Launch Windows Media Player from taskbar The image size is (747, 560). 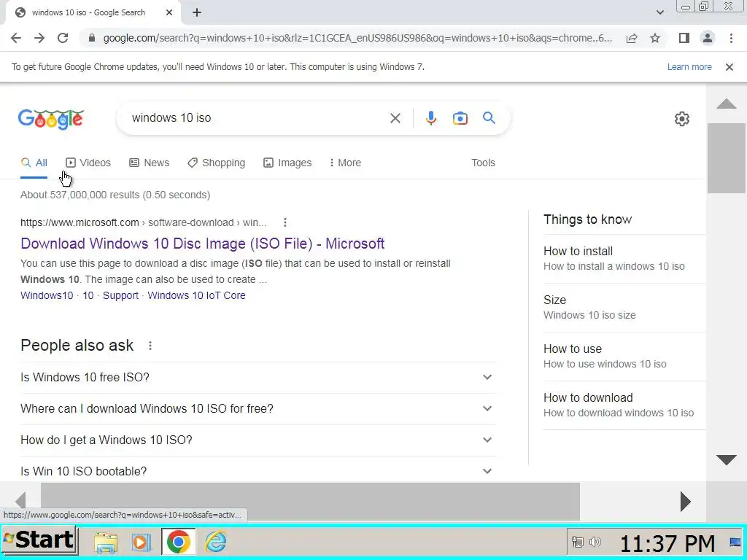(x=141, y=542)
